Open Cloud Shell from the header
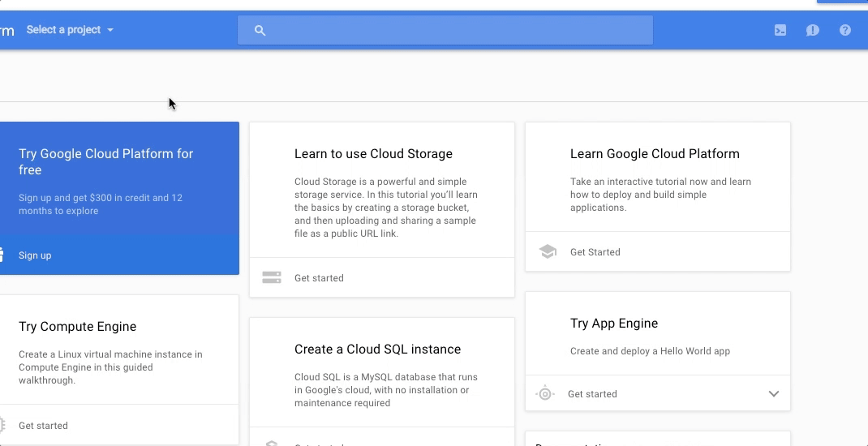 (x=780, y=31)
